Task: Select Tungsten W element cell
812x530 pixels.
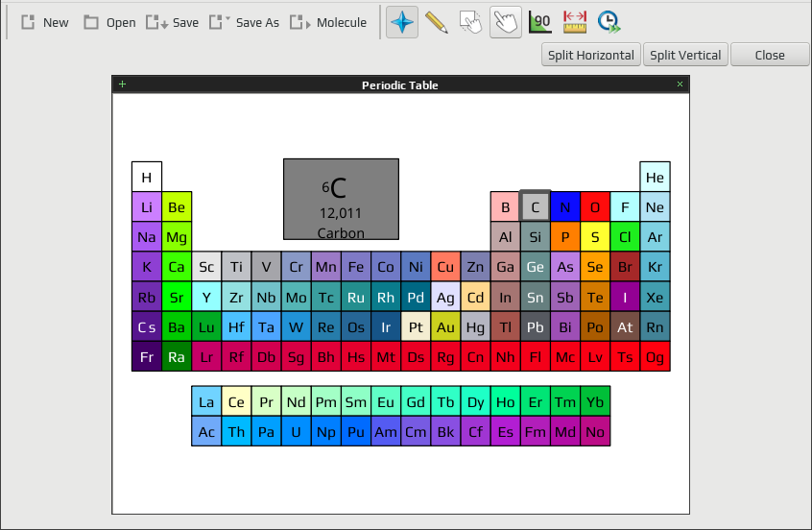Action: click(297, 326)
